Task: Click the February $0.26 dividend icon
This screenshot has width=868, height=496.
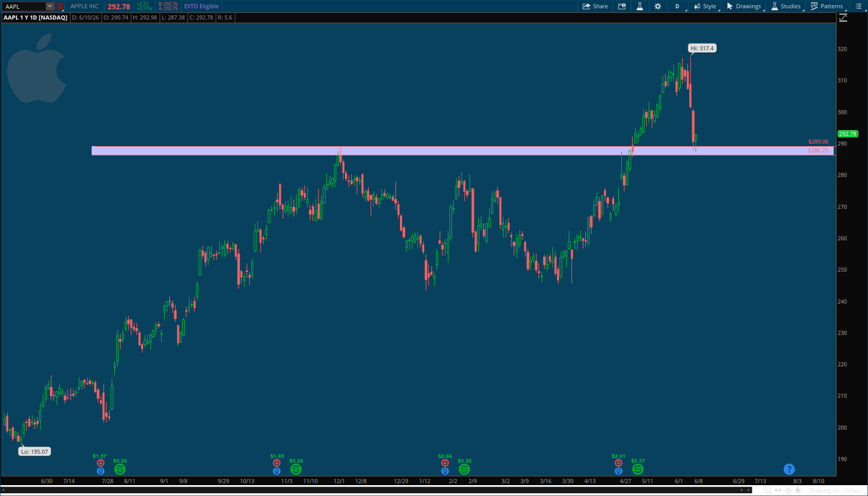Action: pos(464,470)
